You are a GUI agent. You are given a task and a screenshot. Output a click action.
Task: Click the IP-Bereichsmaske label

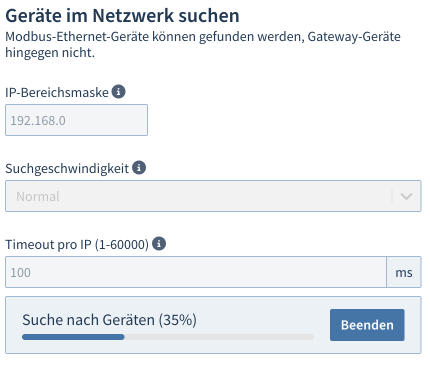coord(57,92)
